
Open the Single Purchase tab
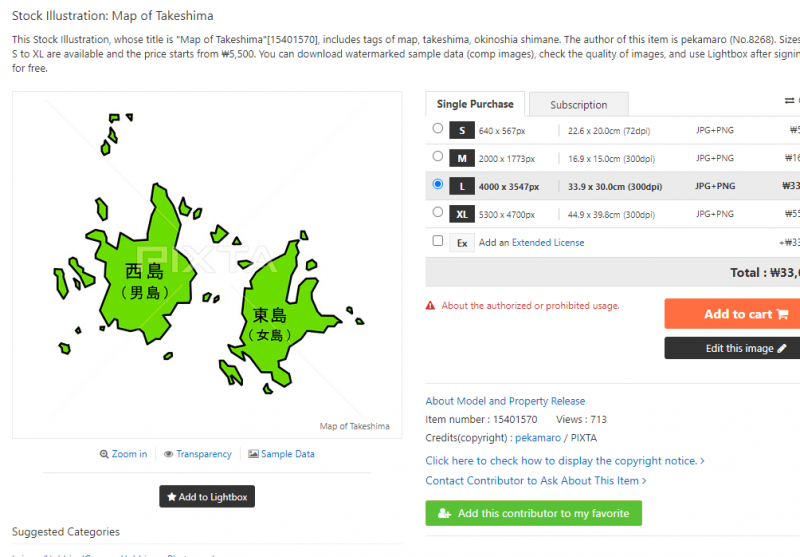(475, 104)
